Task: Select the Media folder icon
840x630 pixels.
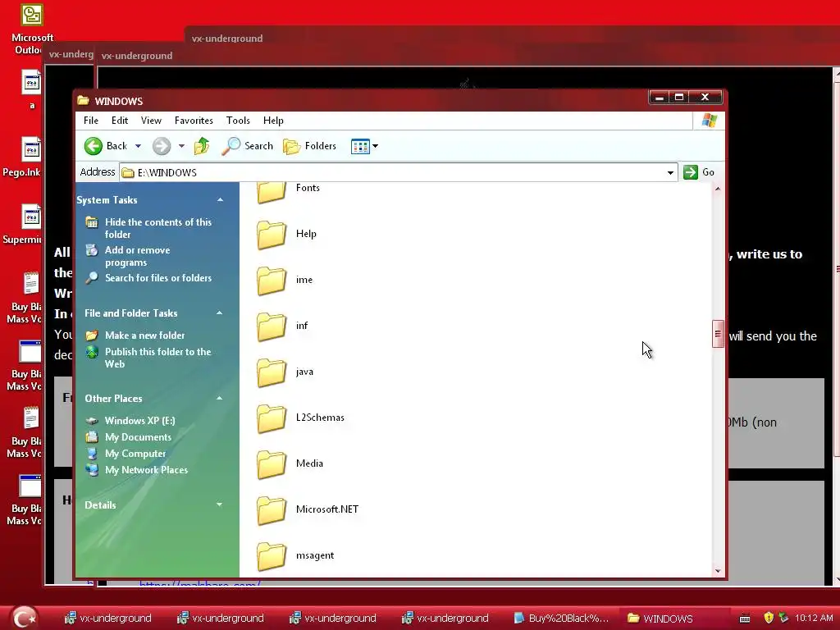Action: (271, 464)
